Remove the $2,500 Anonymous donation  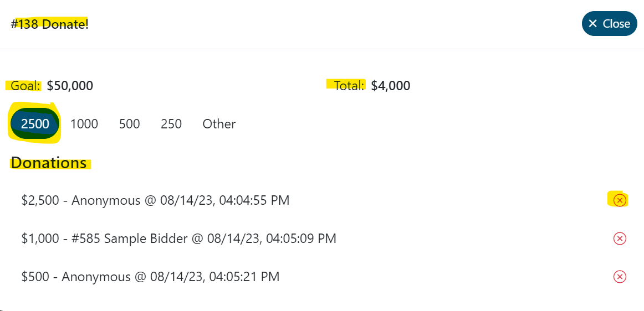(620, 200)
